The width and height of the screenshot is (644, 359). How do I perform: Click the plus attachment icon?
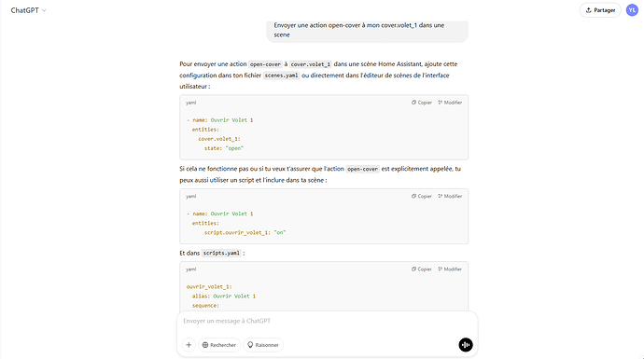coord(189,345)
